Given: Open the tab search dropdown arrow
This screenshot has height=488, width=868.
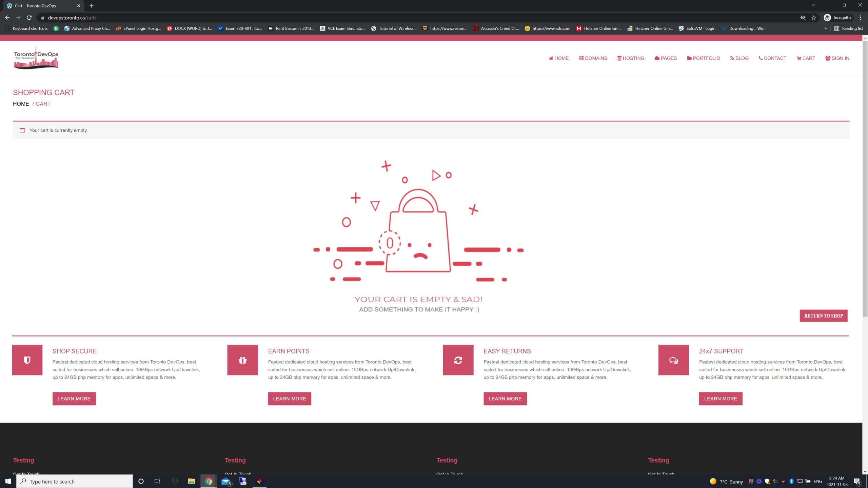Looking at the screenshot, I should (813, 5).
